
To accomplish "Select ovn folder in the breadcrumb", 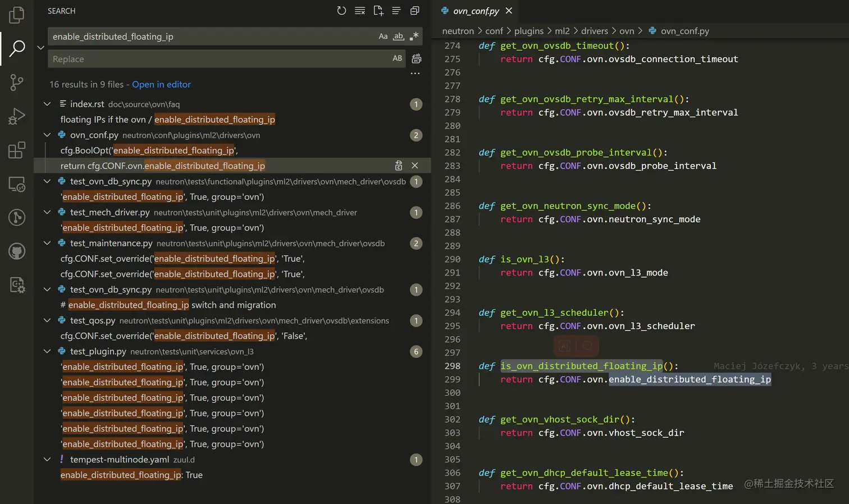I will coord(627,31).
